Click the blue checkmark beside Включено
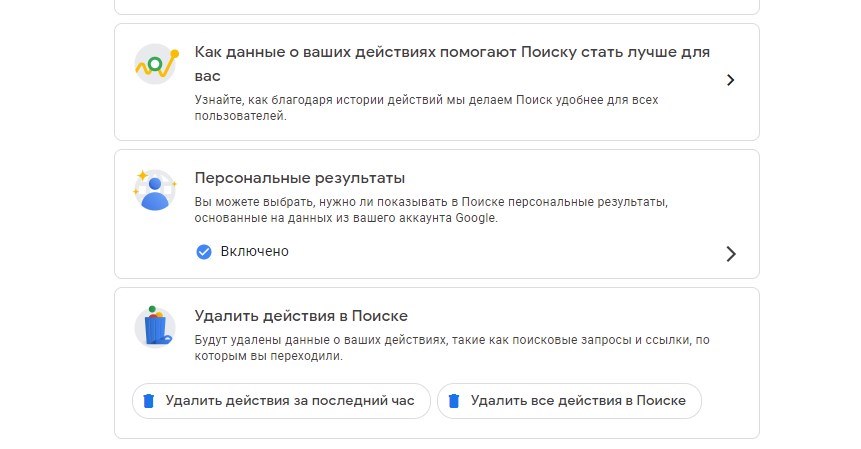Viewport: 861px width, 449px height. click(204, 252)
